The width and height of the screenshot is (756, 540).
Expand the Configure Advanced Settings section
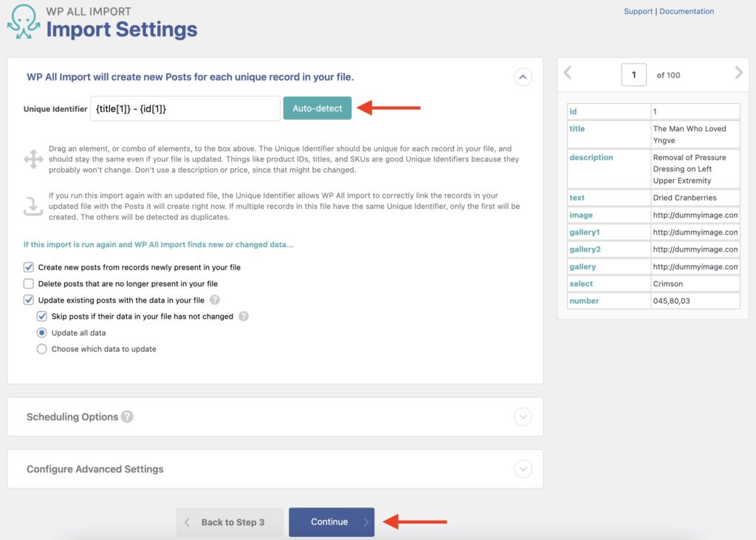click(x=523, y=468)
